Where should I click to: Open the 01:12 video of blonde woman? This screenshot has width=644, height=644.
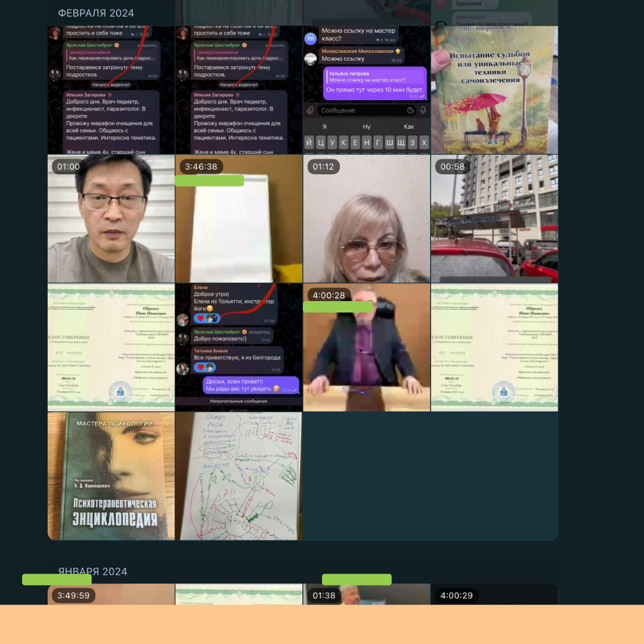click(x=366, y=218)
